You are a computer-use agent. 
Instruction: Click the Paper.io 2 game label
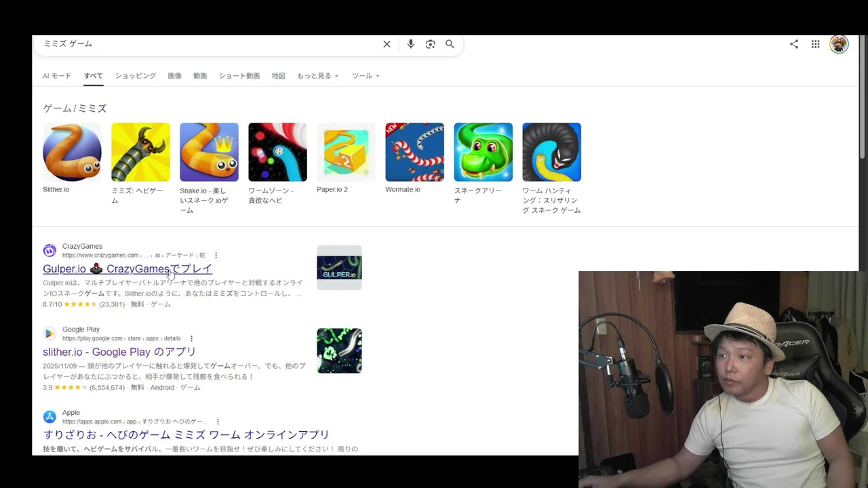332,189
